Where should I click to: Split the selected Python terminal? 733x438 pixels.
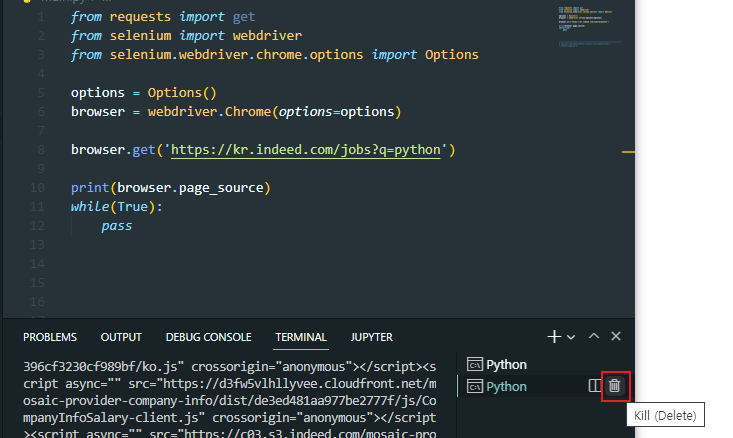(594, 386)
